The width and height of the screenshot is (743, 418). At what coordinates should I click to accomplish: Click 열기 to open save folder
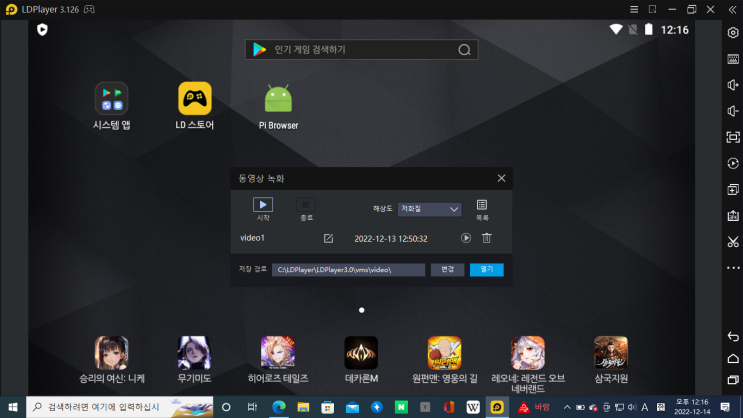487,270
